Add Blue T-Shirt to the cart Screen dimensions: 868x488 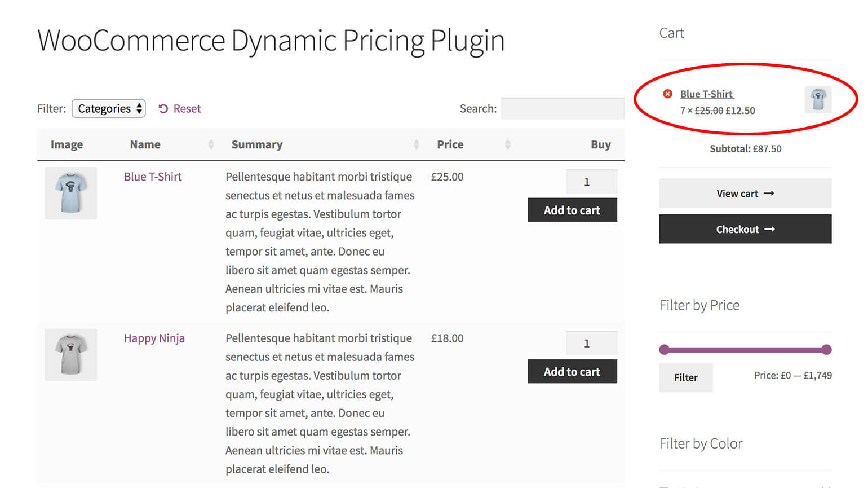tap(572, 210)
